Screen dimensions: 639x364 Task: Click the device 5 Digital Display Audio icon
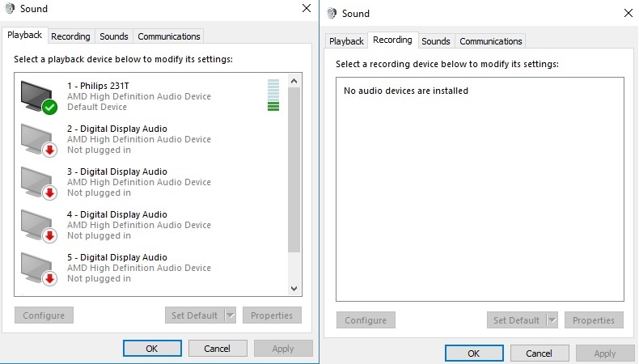point(39,269)
